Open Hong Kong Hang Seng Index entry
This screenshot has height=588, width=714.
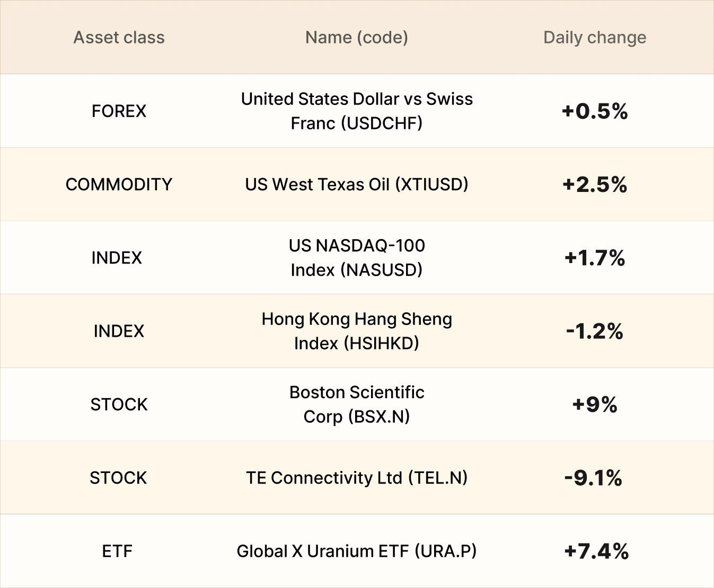357,331
